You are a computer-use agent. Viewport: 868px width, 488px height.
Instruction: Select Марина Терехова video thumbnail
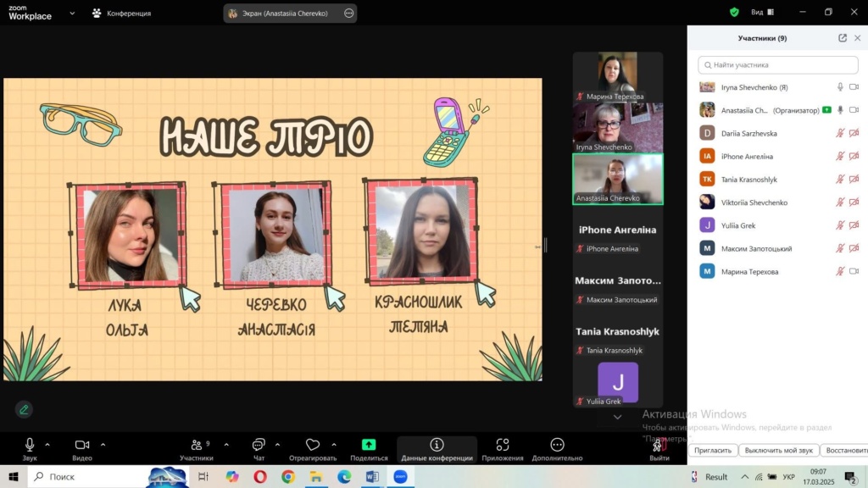(617, 77)
